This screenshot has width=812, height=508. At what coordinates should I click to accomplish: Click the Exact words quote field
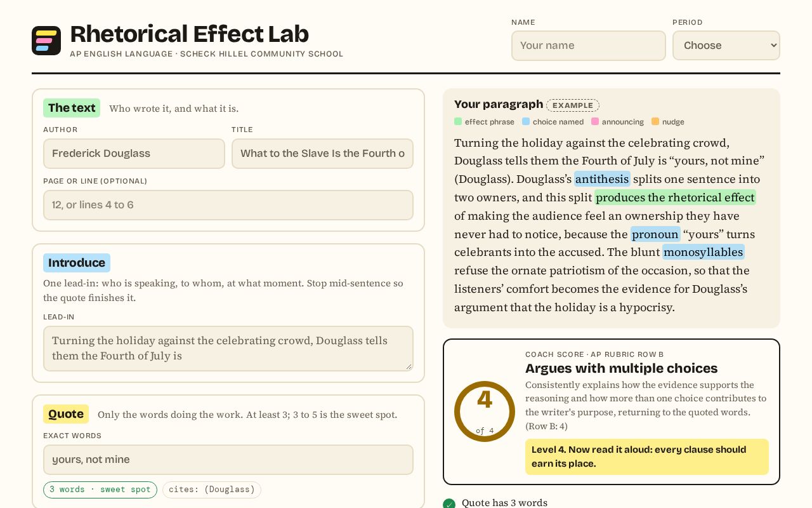(x=228, y=460)
